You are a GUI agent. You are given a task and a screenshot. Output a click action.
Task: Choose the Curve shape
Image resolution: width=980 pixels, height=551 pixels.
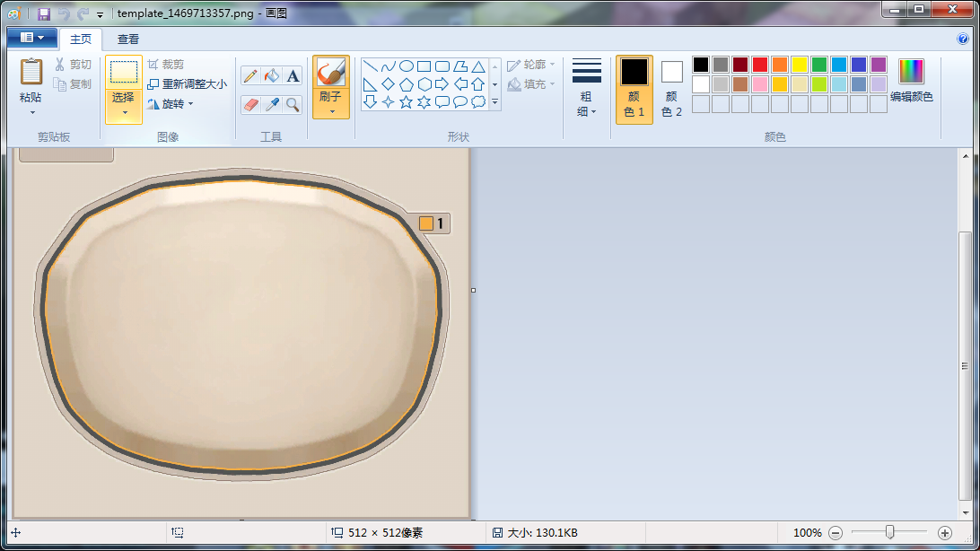point(388,66)
